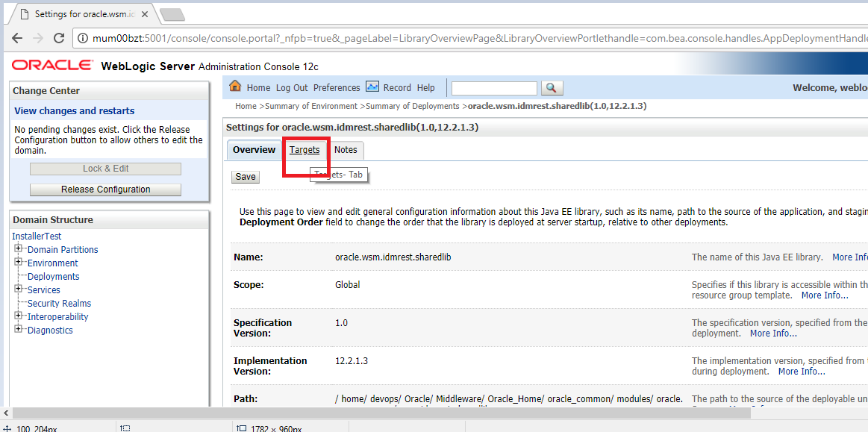The width and height of the screenshot is (868, 432).
Task: Click Summary of Environment breadcrumb
Action: coord(312,106)
